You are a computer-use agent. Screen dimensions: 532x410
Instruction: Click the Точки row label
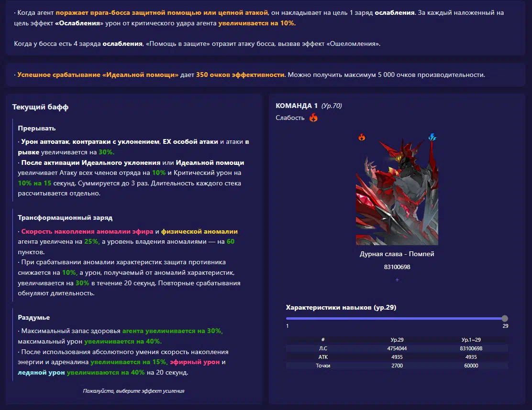click(323, 366)
